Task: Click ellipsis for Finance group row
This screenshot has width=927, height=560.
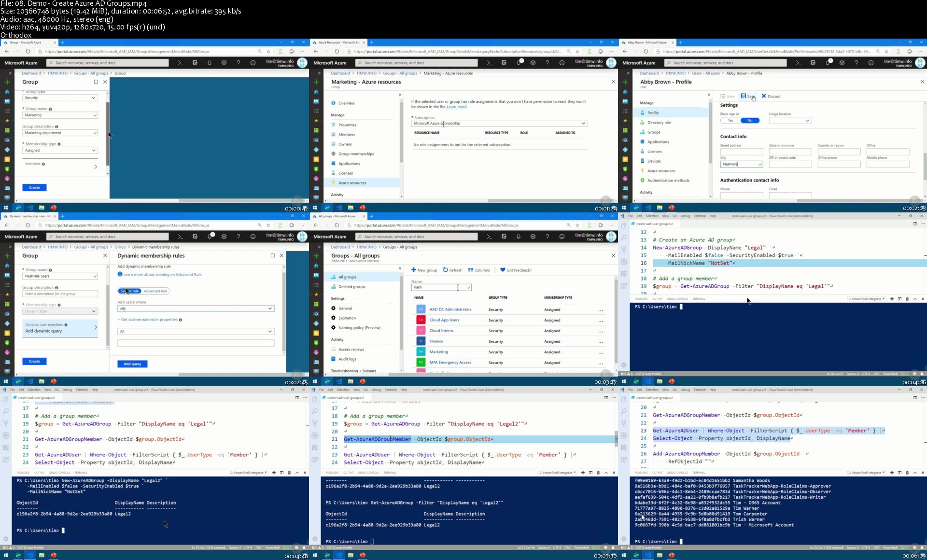Action: 601,342
